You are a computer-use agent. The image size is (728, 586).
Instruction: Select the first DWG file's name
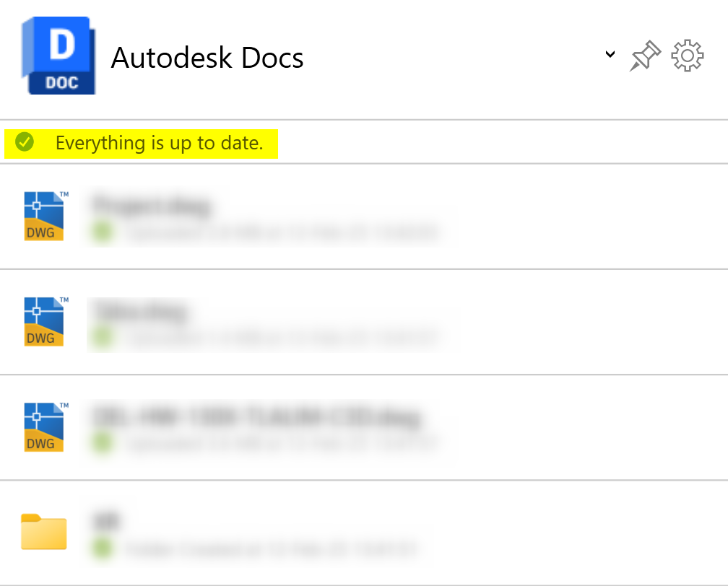coord(150,206)
